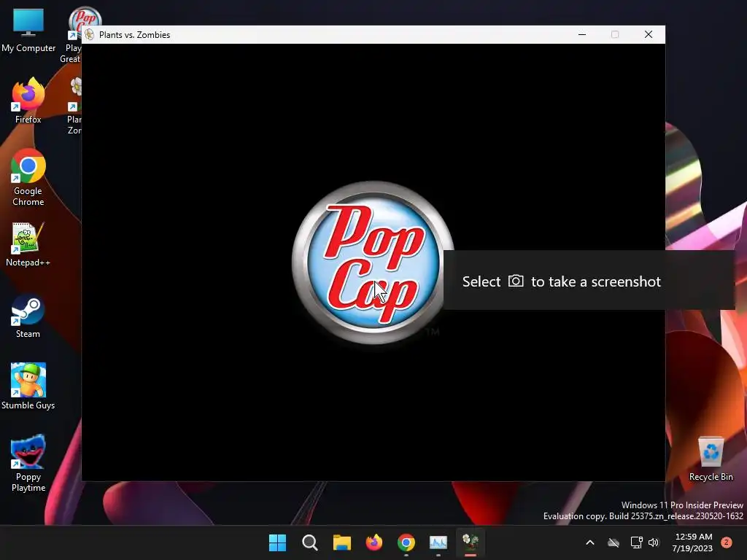
Task: Launch Poppy Playtime desktop shortcut
Action: tap(28, 463)
